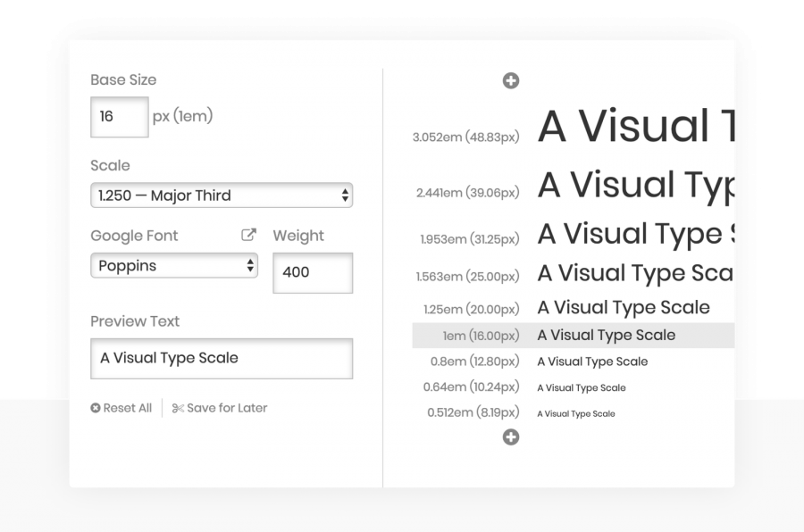804x532 pixels.
Task: Click the plus icon above the type scale
Action: (511, 80)
